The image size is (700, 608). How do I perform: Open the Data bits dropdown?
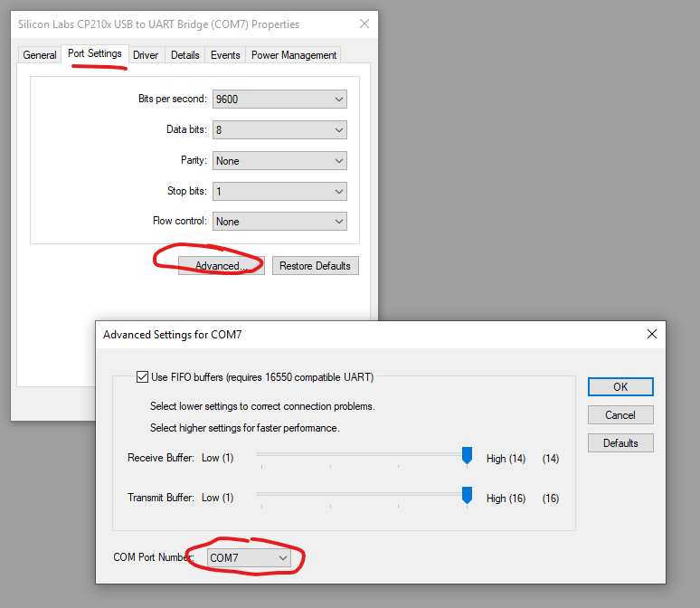[x=279, y=130]
